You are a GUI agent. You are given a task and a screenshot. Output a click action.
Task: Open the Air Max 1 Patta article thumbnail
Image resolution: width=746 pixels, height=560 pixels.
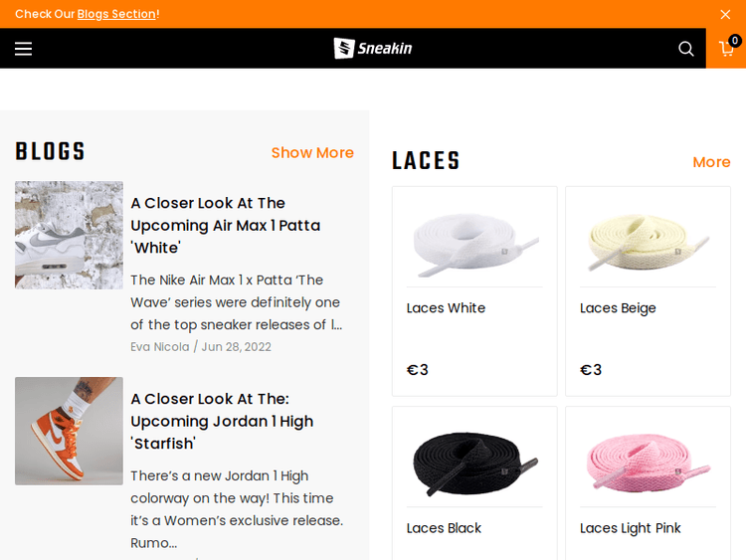(69, 235)
